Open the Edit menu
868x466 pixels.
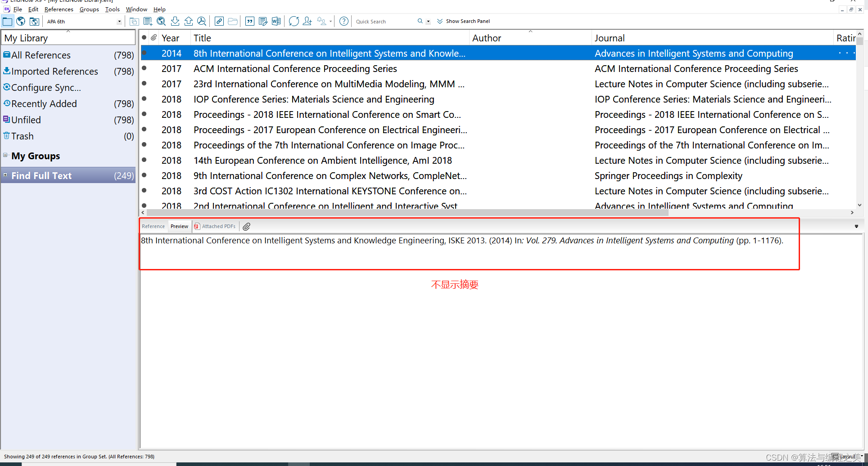(x=33, y=9)
